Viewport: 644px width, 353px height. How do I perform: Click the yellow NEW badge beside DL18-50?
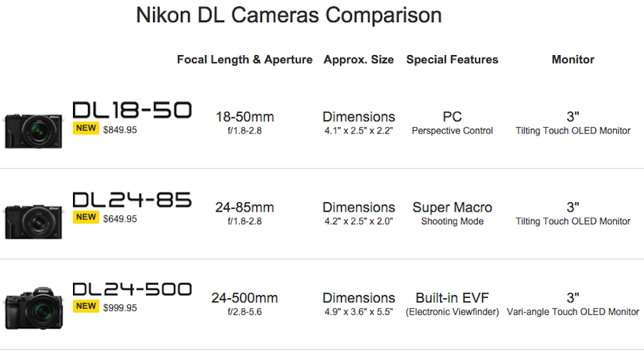point(86,129)
